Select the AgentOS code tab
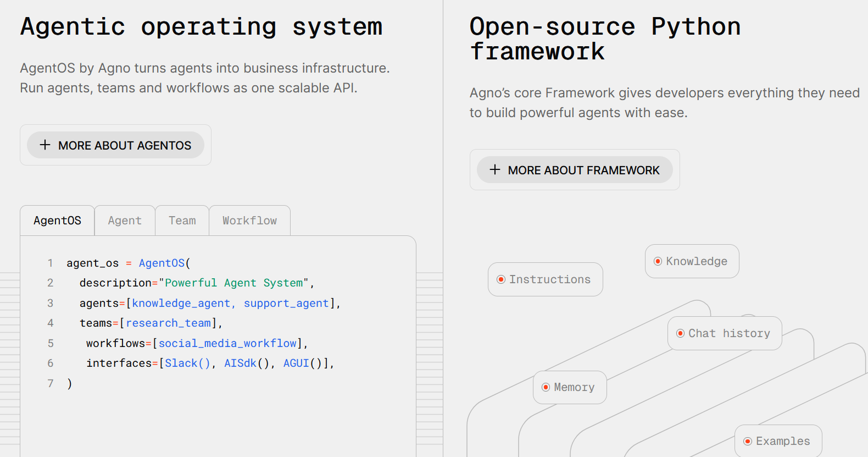 [x=57, y=221]
